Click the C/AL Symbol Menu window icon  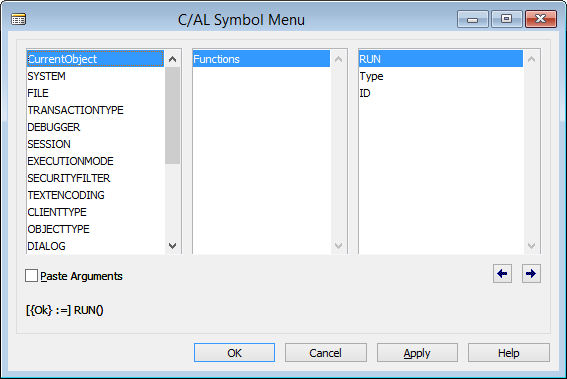[18, 19]
